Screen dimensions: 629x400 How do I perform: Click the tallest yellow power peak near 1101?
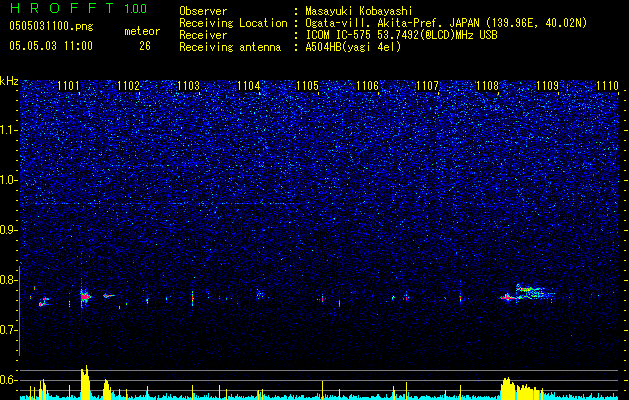(85, 382)
